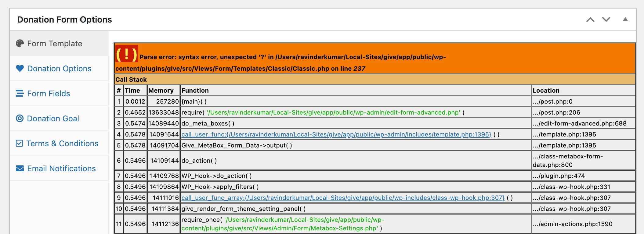Click the lines icon beside Form Fields
Screen dimensions: 644x234
(20, 93)
